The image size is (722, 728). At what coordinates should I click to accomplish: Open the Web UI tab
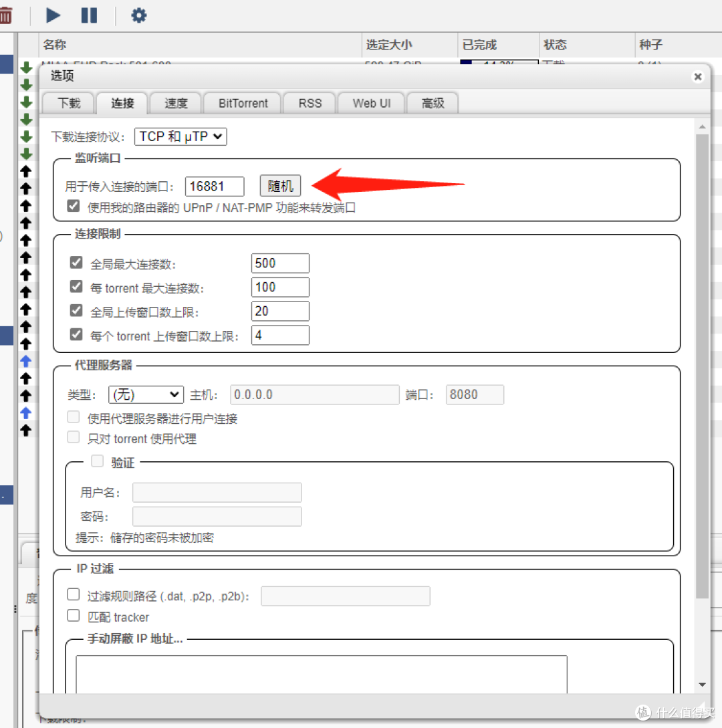(x=371, y=103)
